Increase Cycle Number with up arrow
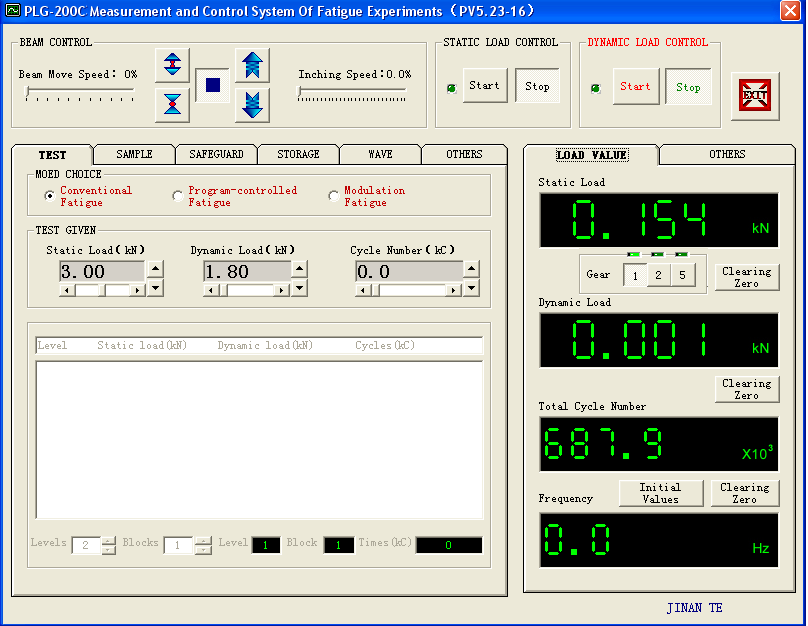Viewport: 808px width, 626px height. (471, 268)
